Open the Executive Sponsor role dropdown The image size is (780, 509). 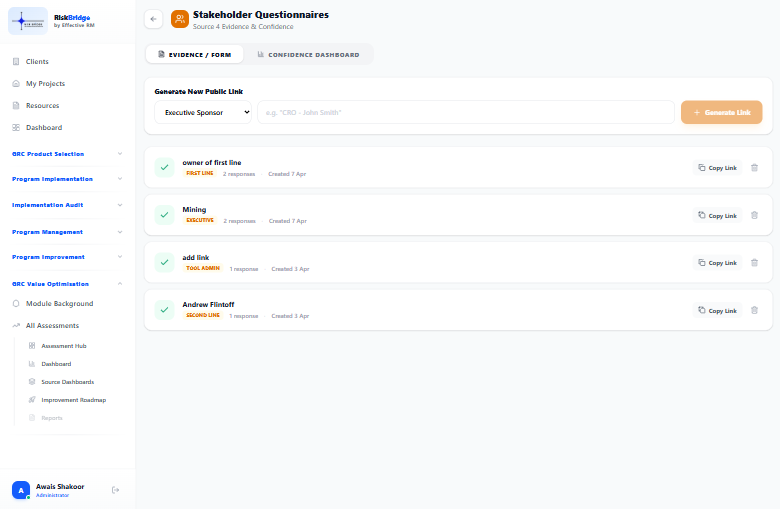[203, 112]
